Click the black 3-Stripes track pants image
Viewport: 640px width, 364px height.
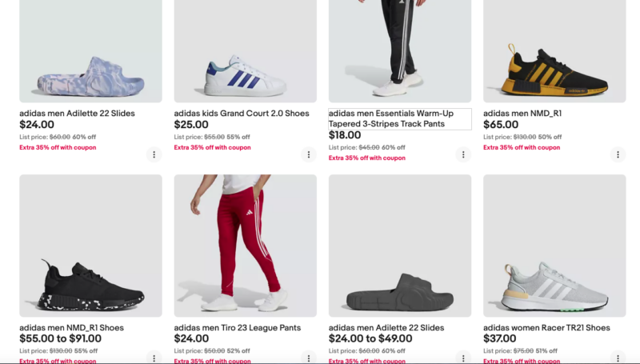[399, 48]
